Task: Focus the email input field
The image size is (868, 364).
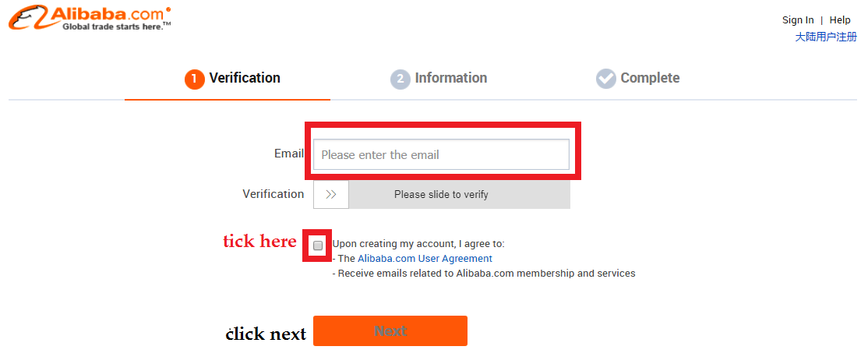Action: click(x=441, y=154)
